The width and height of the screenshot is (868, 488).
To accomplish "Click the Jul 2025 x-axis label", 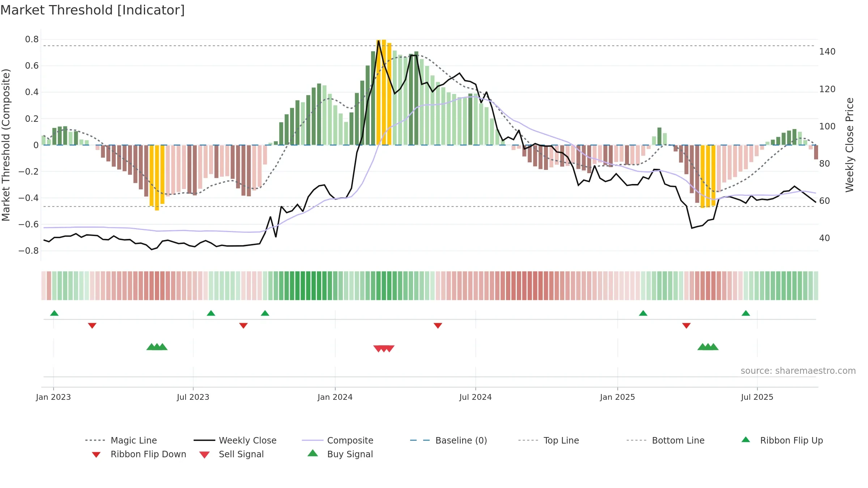I will [757, 397].
